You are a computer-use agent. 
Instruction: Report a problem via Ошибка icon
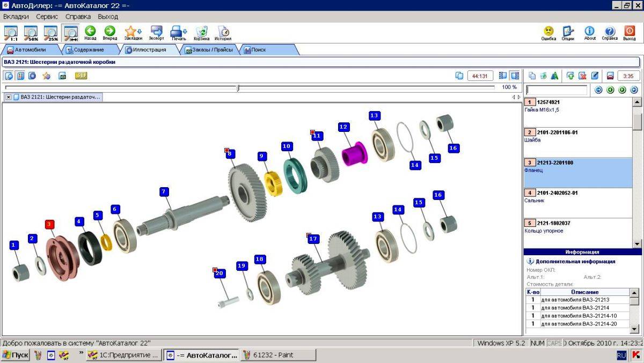click(548, 33)
